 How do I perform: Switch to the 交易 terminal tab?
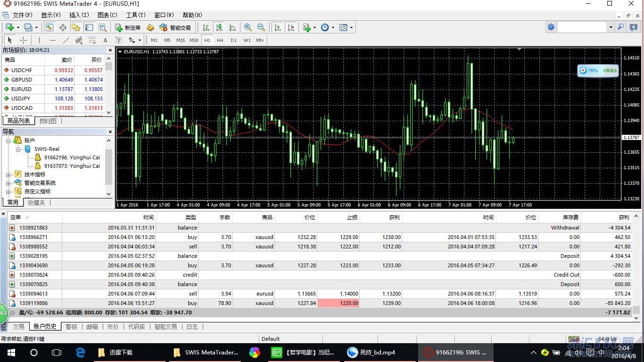pos(18,327)
